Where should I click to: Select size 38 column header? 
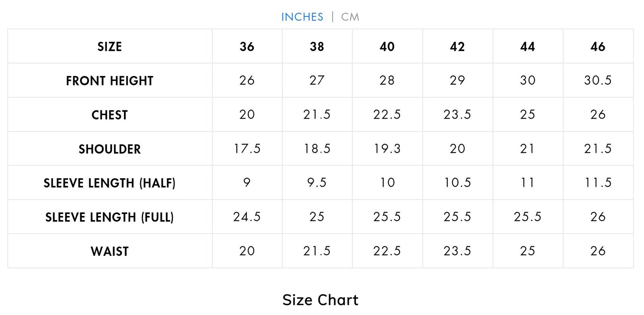pos(317,47)
